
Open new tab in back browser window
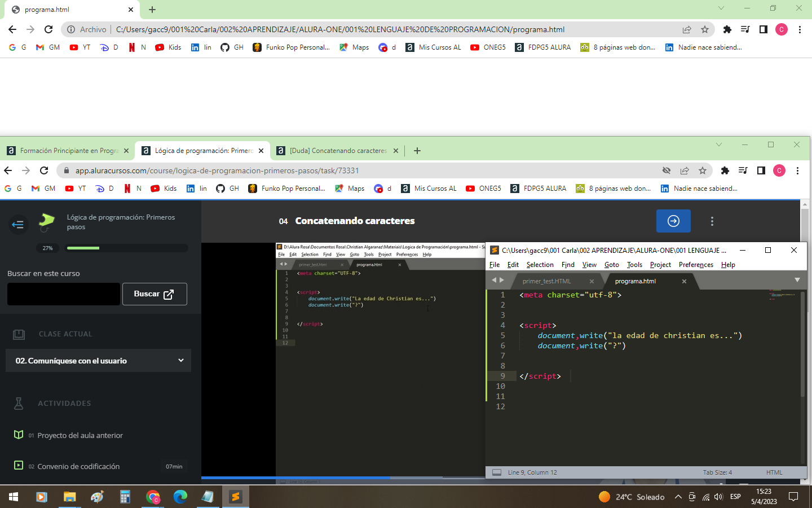[x=152, y=10]
